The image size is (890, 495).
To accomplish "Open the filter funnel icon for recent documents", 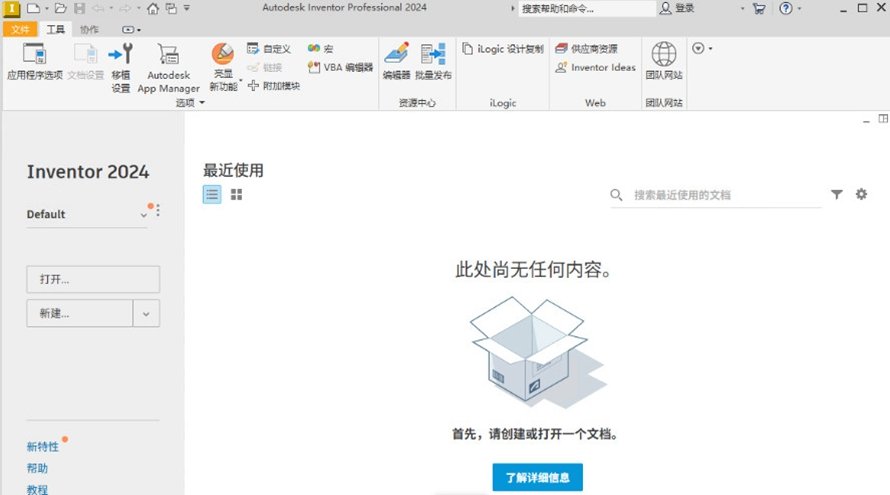I will [x=837, y=194].
